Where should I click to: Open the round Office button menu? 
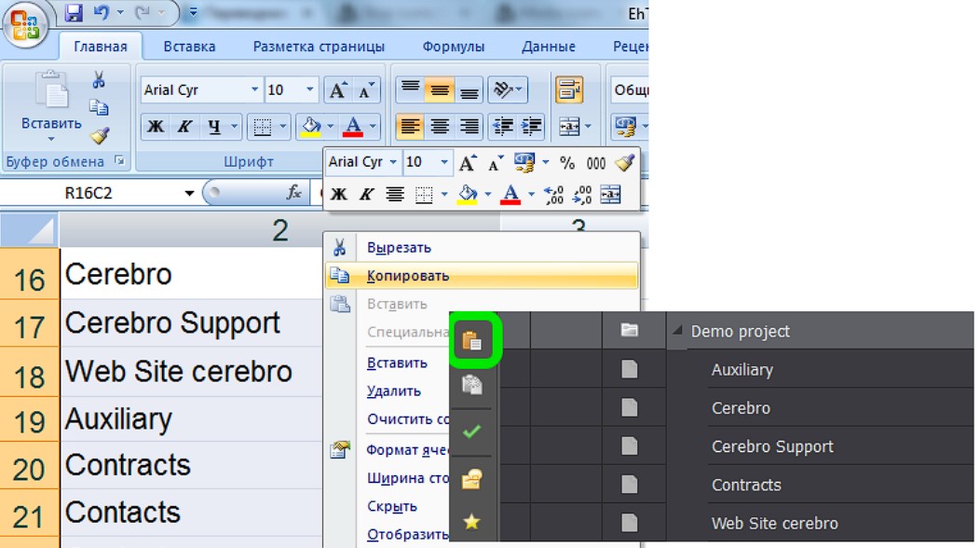[25, 25]
